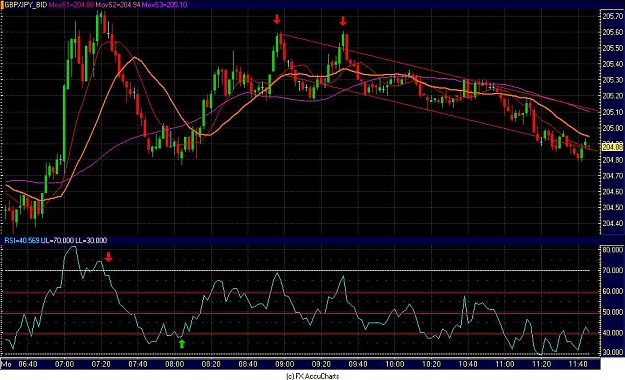Click the 10:00 time axis label

point(395,364)
